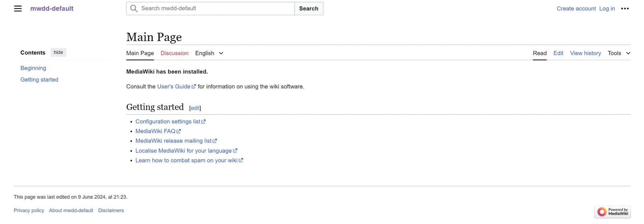644x224 pixels.
Task: Select the Read tab
Action: click(x=540, y=53)
